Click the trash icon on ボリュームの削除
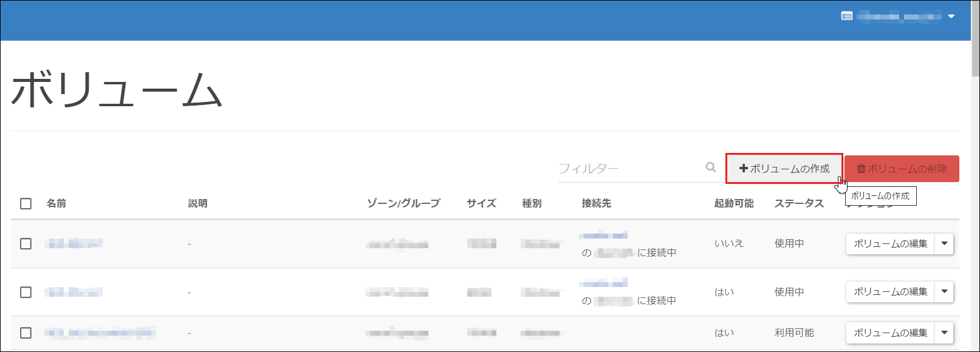 click(x=861, y=169)
